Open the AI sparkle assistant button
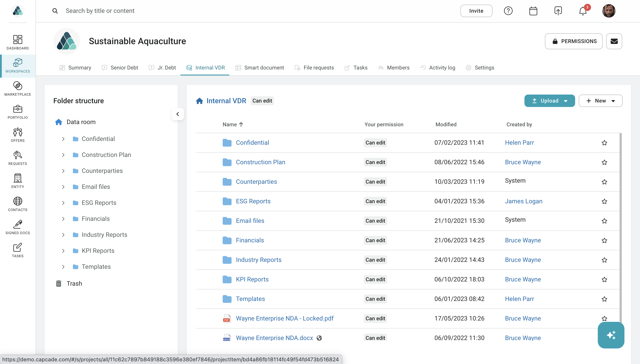 (611, 335)
